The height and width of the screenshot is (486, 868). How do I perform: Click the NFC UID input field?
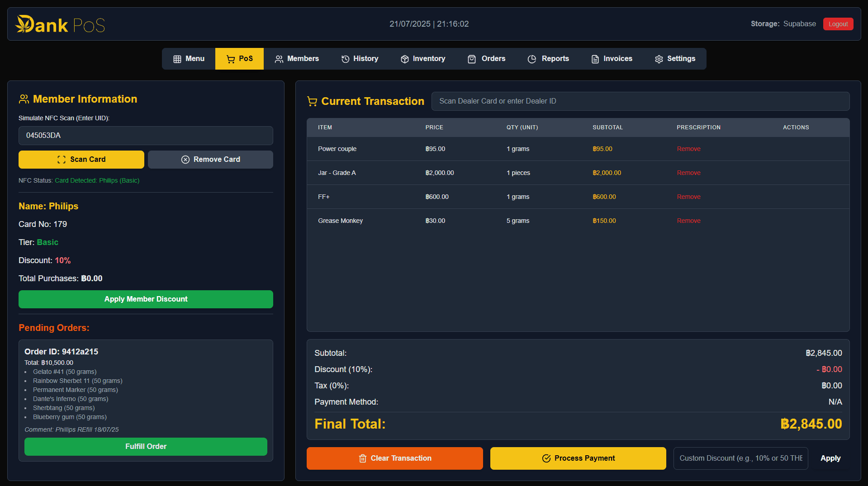click(x=146, y=136)
